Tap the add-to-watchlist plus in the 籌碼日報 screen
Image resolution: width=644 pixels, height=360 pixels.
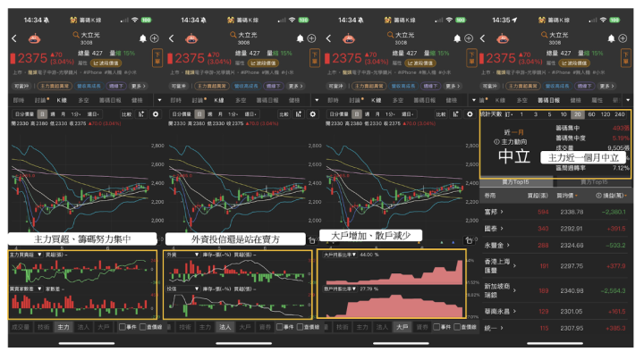pyautogui.click(x=623, y=38)
